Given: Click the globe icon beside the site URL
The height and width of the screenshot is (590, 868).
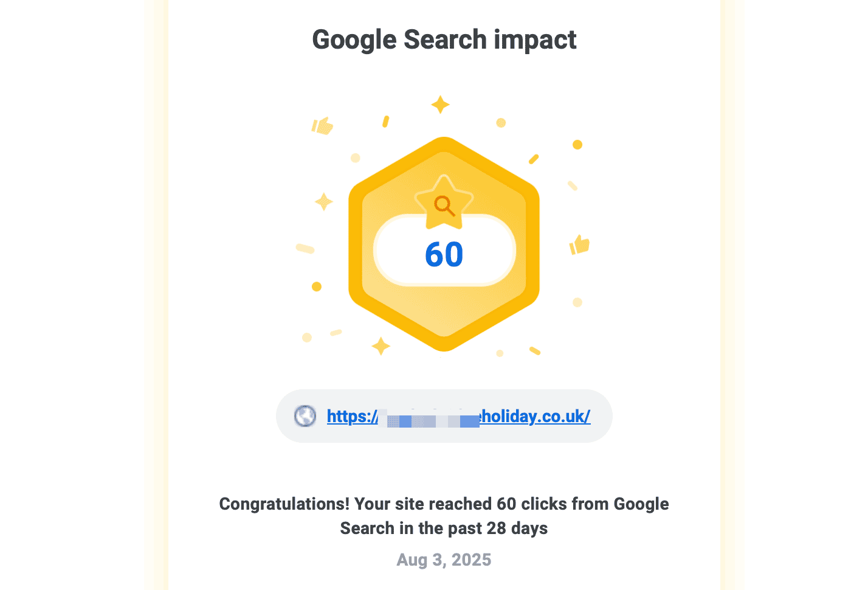Looking at the screenshot, I should [x=305, y=416].
